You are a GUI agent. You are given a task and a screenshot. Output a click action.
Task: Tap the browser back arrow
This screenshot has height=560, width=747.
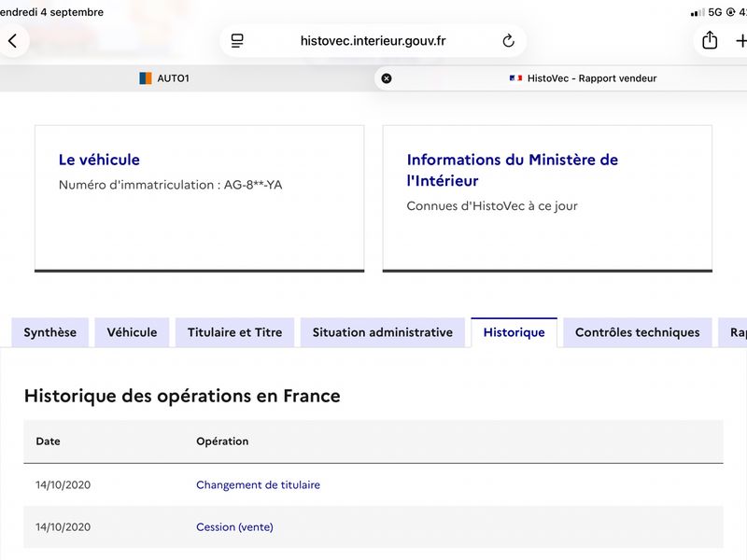tap(13, 41)
